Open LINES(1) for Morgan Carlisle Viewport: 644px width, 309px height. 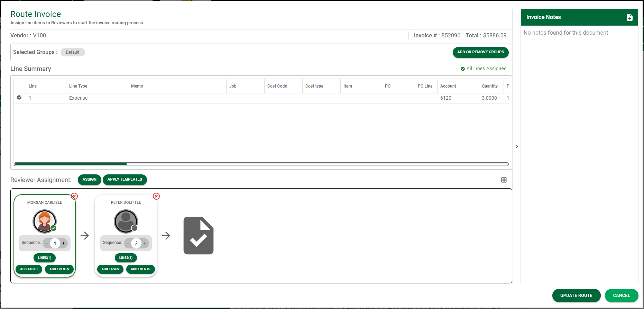pyautogui.click(x=45, y=258)
